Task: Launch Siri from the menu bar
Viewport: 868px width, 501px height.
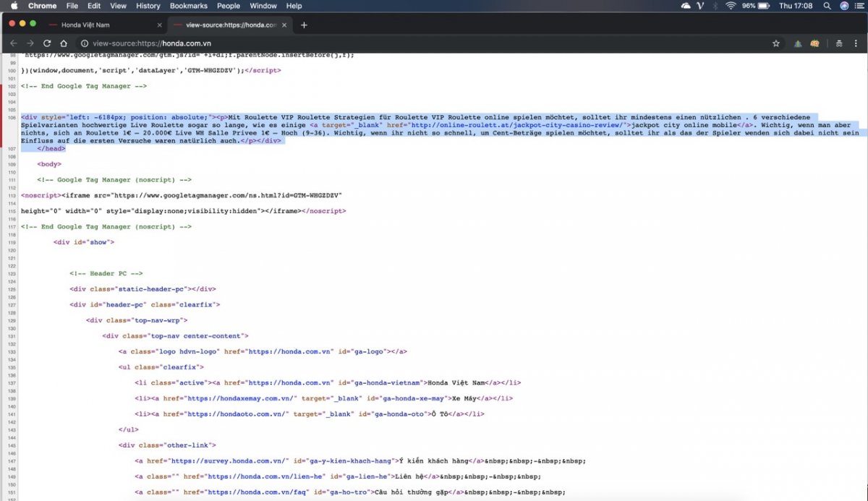Action: [x=844, y=6]
